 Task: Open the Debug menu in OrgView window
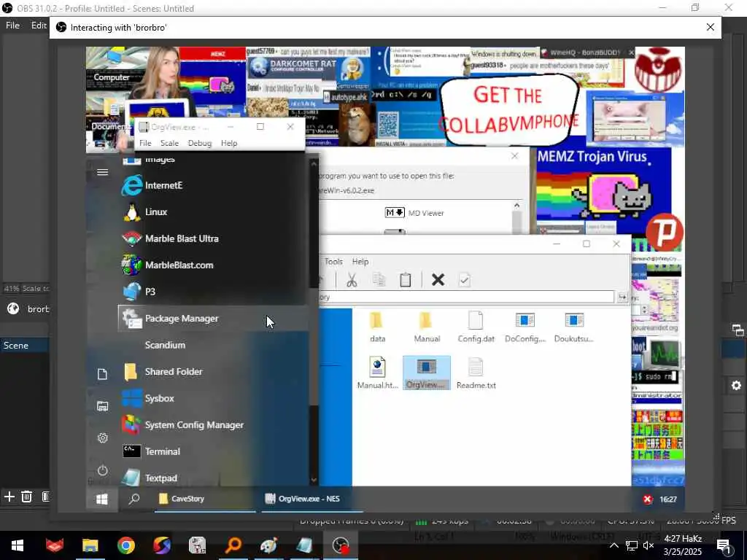(x=200, y=143)
